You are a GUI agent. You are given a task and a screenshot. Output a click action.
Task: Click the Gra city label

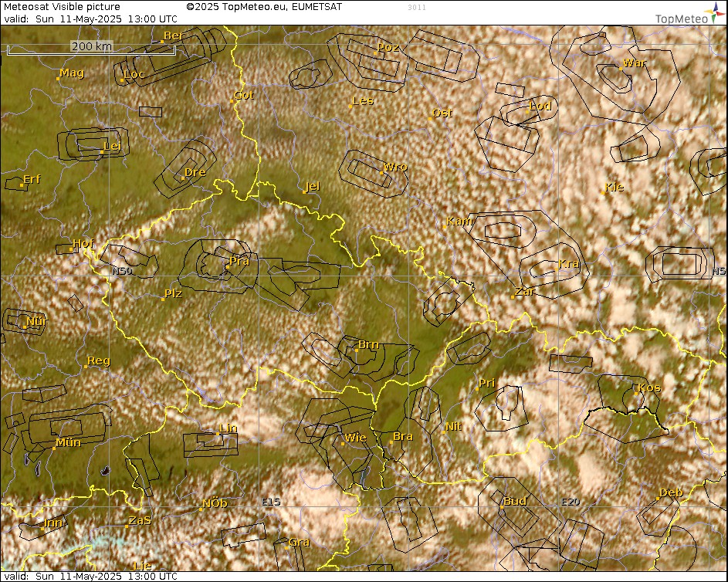[299, 542]
